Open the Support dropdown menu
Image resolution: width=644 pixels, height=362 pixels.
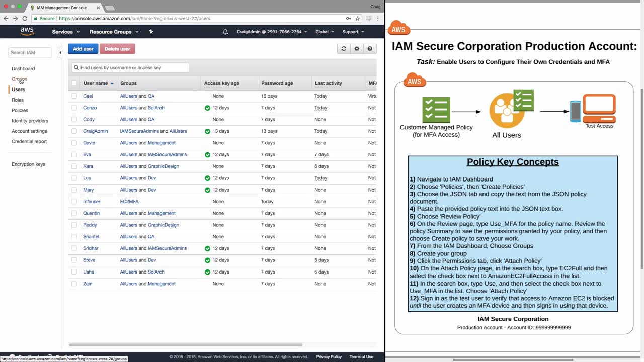(353, 32)
